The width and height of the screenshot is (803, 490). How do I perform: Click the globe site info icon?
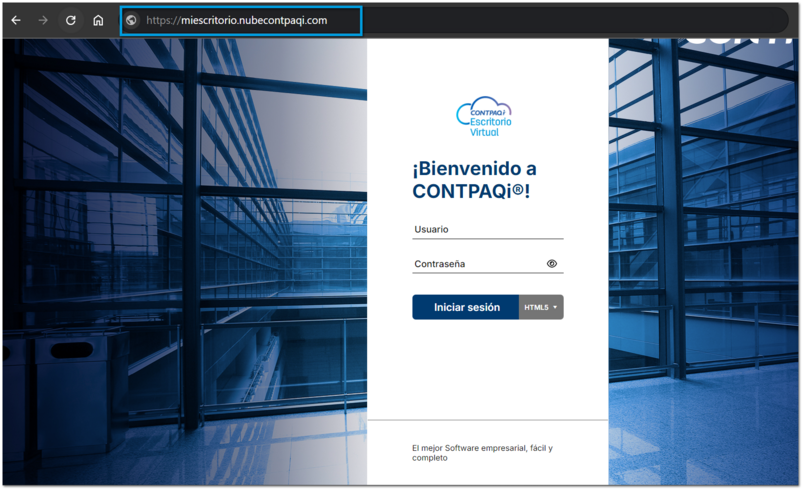coord(132,20)
